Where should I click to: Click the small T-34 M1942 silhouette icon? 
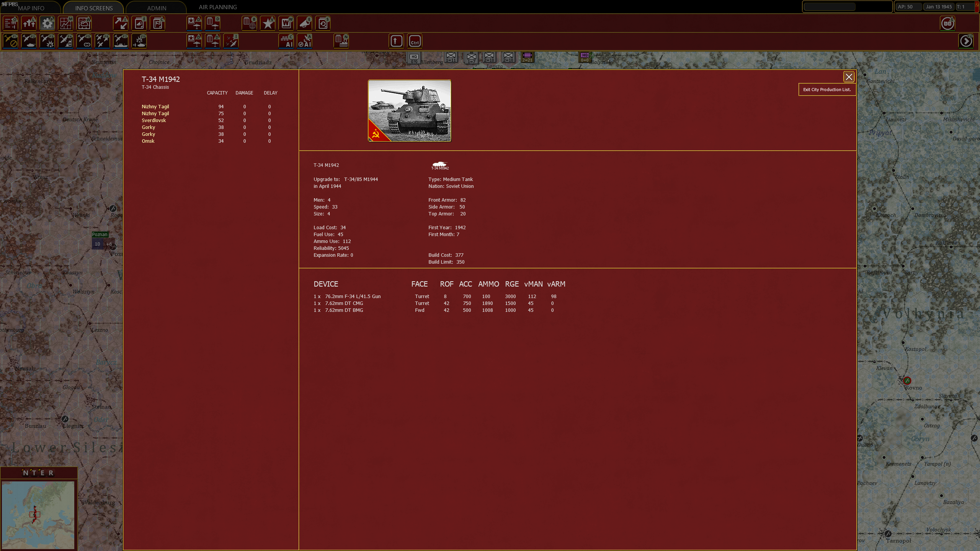point(440,165)
